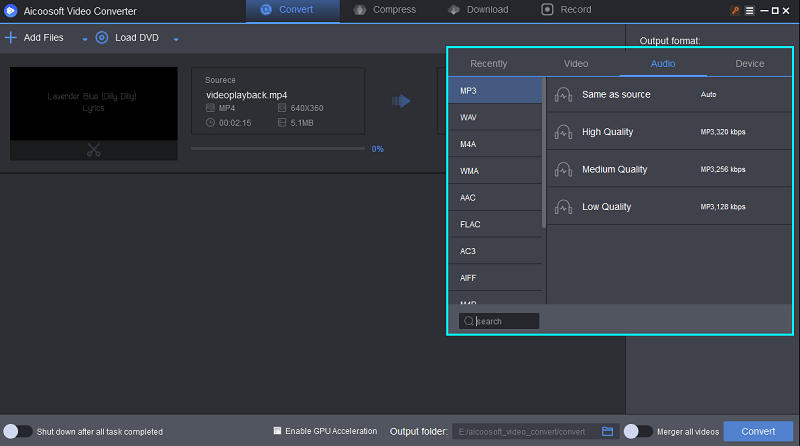Enable GPU Acceleration checkbox
800x446 pixels.
coord(278,432)
